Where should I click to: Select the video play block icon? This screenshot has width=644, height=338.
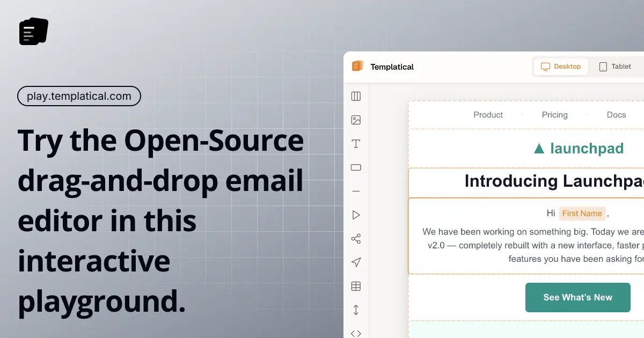pos(356,215)
